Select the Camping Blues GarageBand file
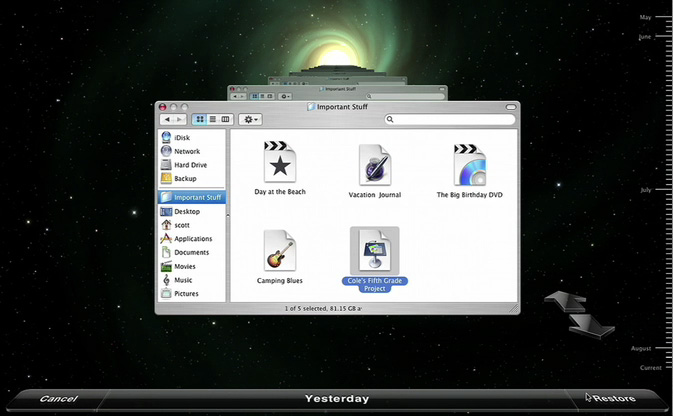Image resolution: width=673 pixels, height=416 pixels. (x=280, y=251)
